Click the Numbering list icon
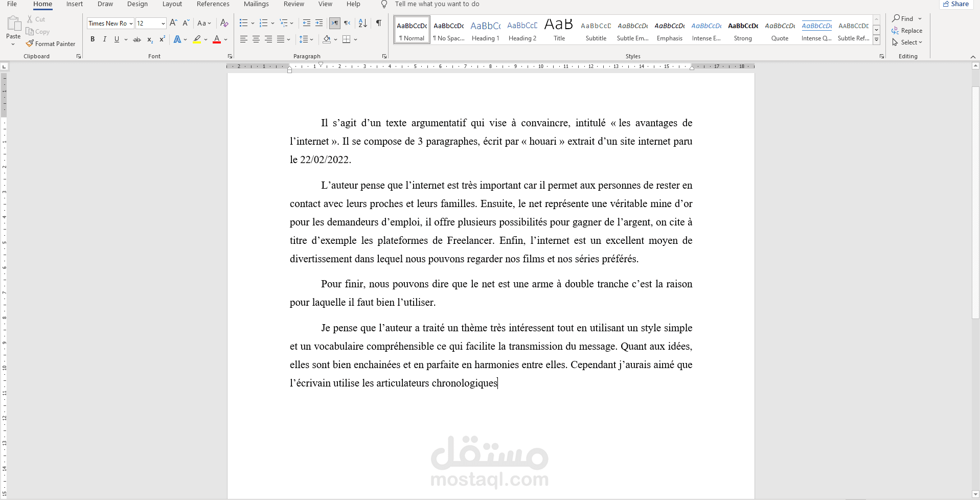The image size is (980, 500). 263,23
